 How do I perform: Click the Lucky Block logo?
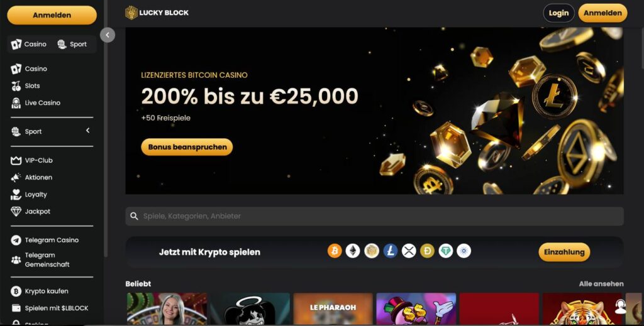(157, 13)
